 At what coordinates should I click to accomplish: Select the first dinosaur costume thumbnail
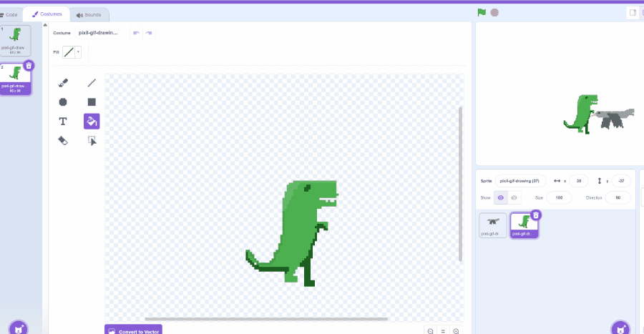15,41
